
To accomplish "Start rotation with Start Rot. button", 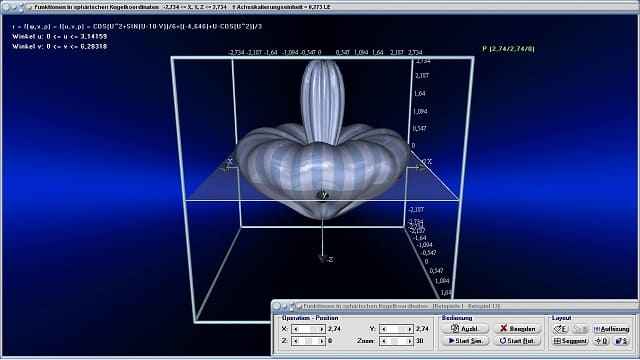I will point(517,341).
